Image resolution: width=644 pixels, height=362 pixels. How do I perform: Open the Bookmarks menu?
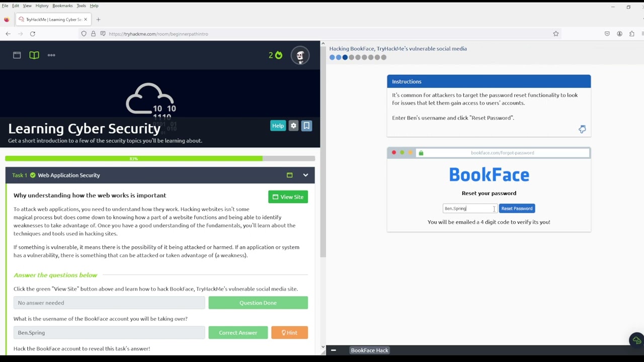[x=62, y=6]
